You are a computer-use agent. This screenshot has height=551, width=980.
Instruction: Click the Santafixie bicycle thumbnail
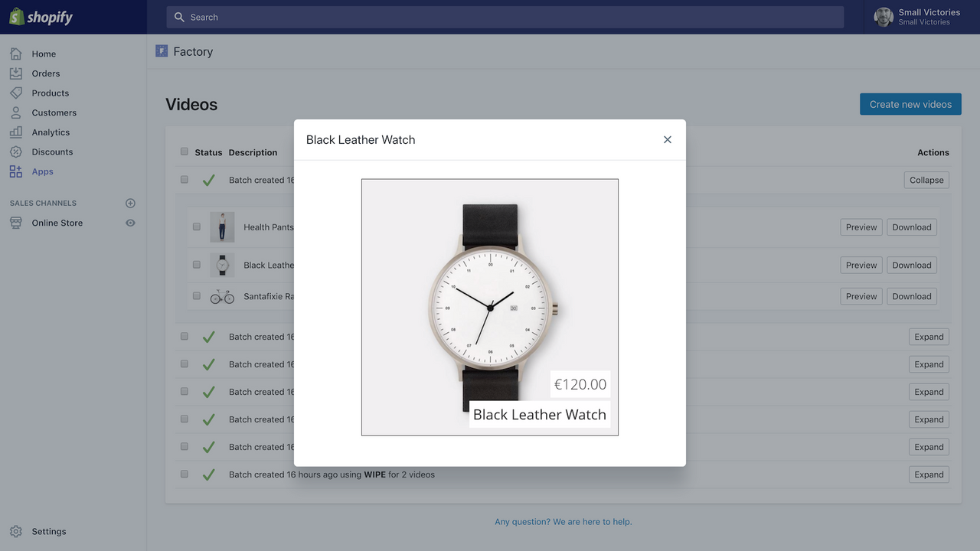click(222, 296)
